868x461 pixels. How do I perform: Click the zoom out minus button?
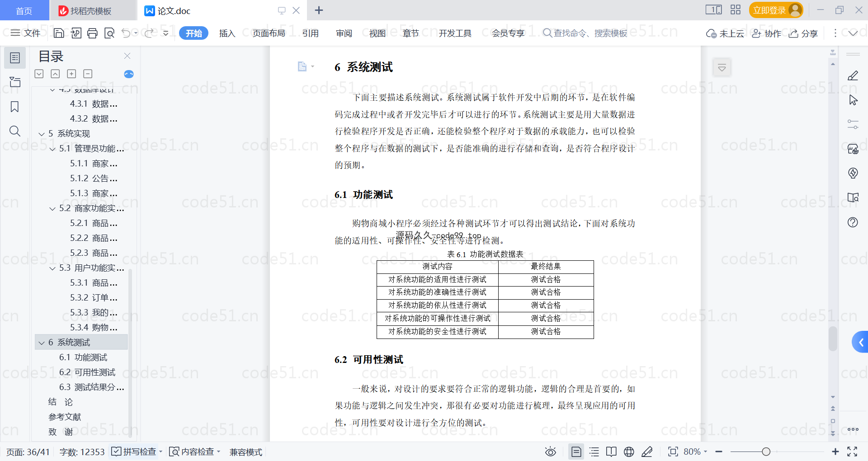pyautogui.click(x=719, y=452)
